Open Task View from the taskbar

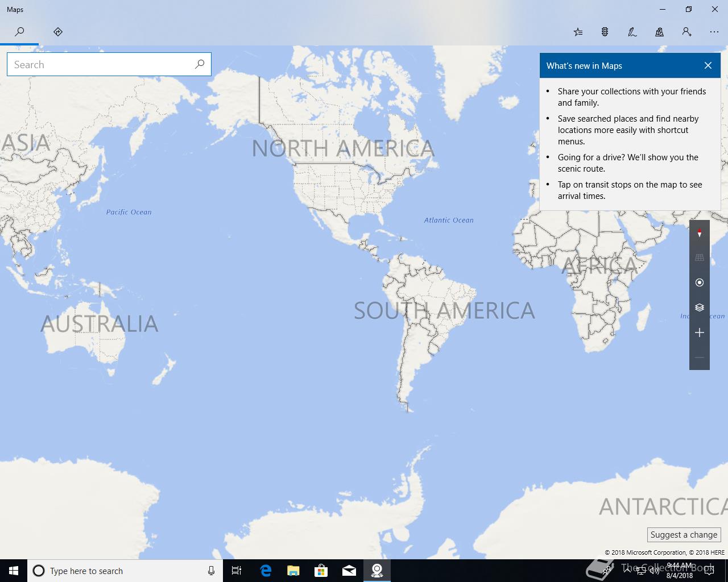237,571
